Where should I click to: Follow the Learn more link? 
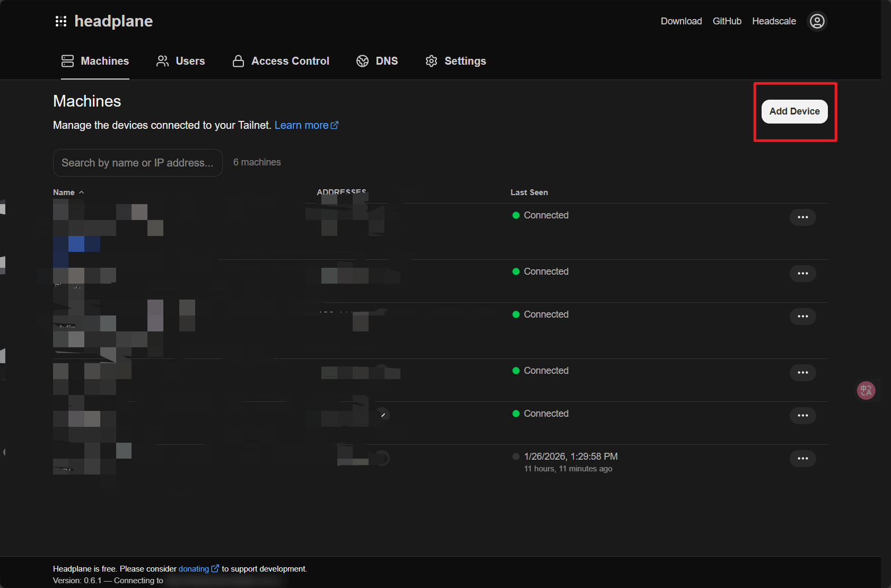[x=306, y=125]
